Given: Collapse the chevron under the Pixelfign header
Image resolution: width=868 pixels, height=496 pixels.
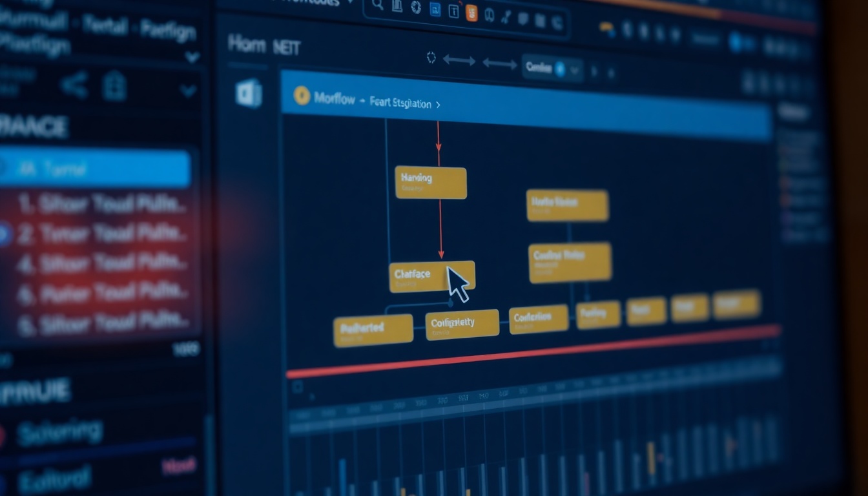Looking at the screenshot, I should click(x=192, y=57).
